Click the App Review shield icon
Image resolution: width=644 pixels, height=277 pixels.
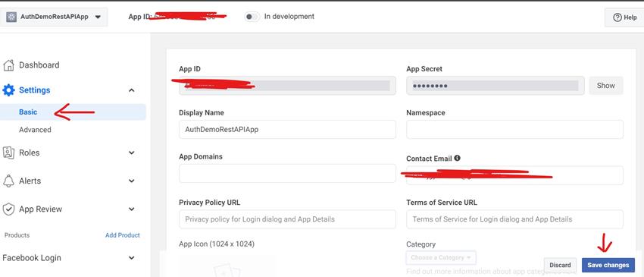coord(8,209)
